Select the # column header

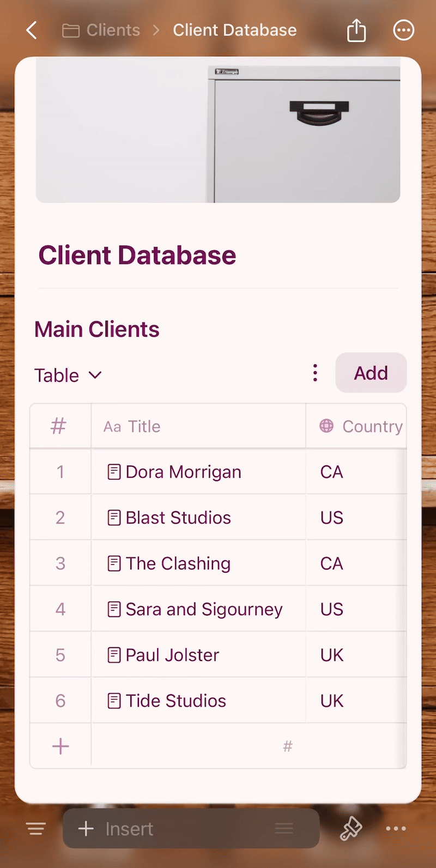[x=60, y=426]
